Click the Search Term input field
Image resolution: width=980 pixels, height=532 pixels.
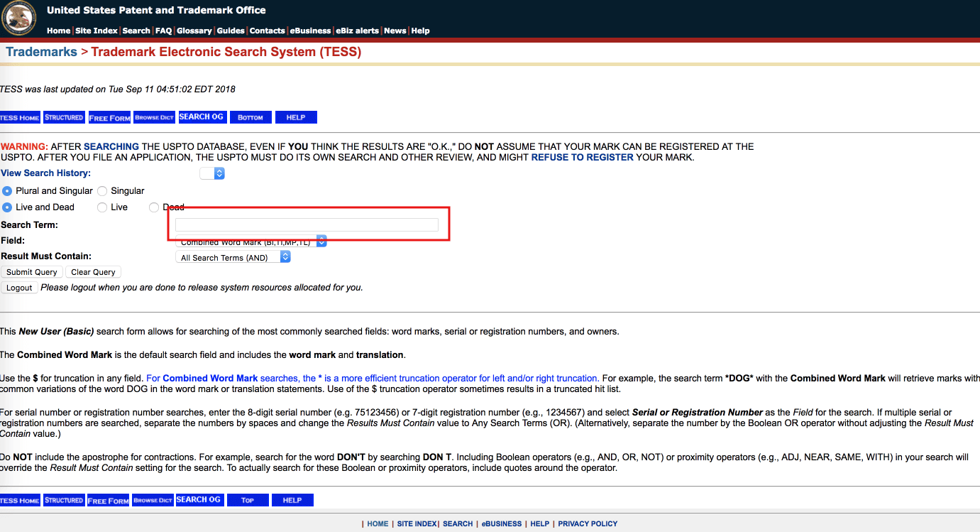(307, 225)
